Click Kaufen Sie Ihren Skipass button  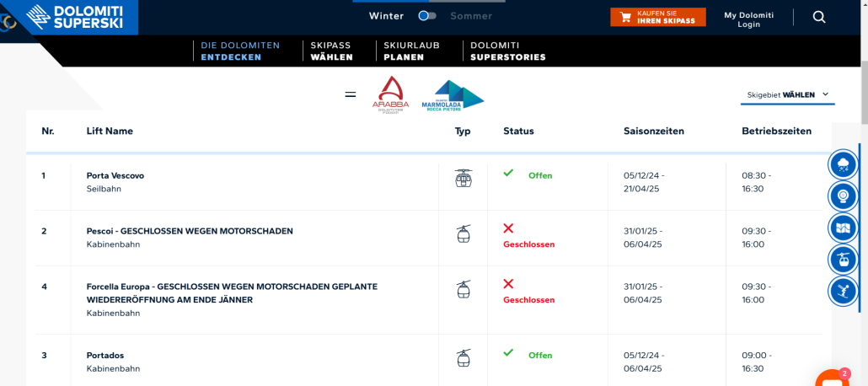point(658,17)
